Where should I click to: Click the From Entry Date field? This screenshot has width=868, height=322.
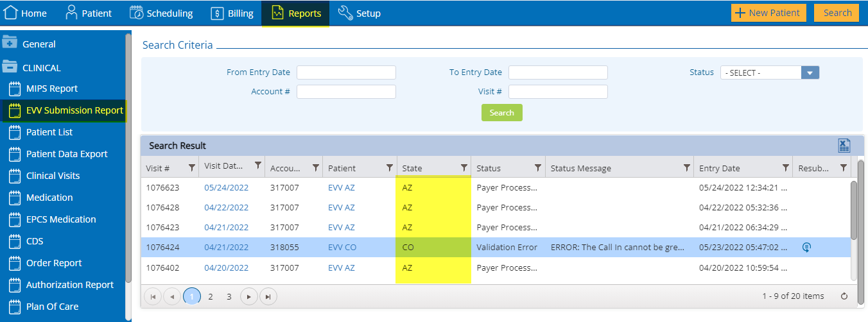coord(346,72)
